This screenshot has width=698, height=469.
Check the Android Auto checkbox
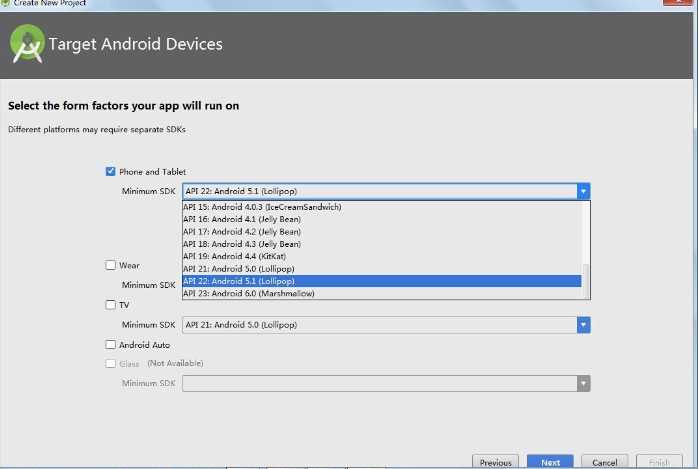pos(110,344)
